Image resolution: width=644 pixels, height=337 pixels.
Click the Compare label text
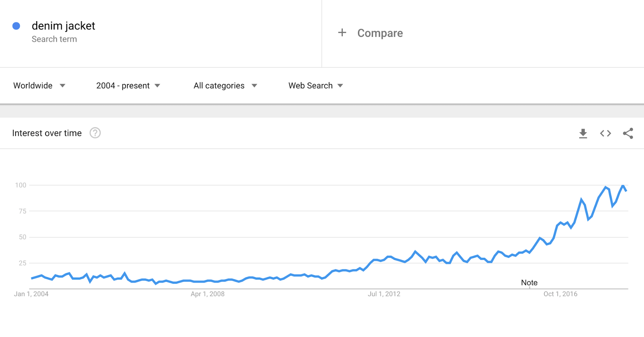point(380,33)
